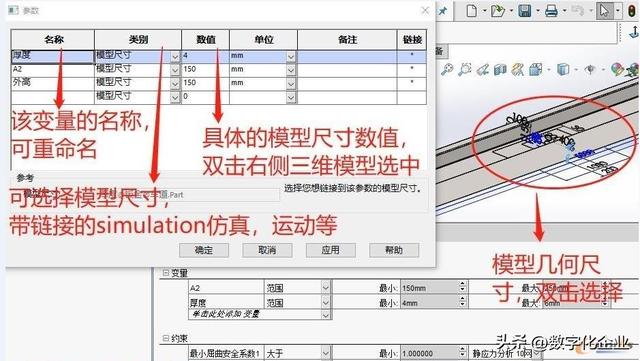This screenshot has height=361, width=640.
Task: Open 范围 dropdown for 厚度 variable
Action: pos(325,303)
